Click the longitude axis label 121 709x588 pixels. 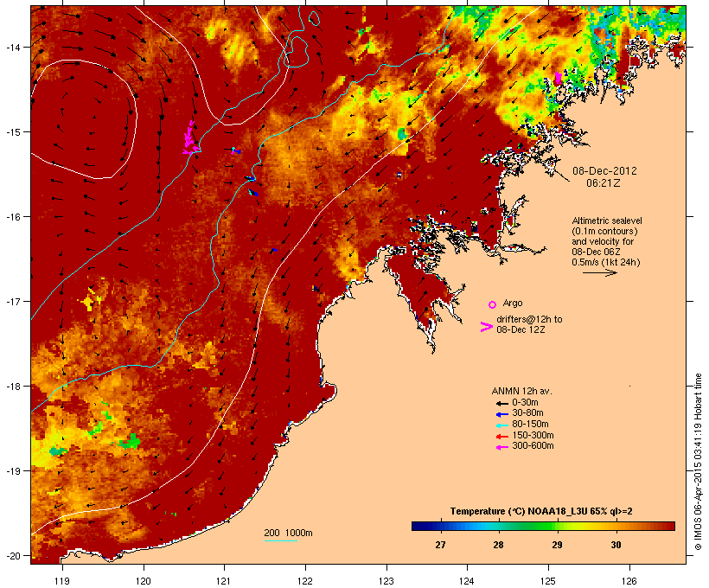(224, 581)
